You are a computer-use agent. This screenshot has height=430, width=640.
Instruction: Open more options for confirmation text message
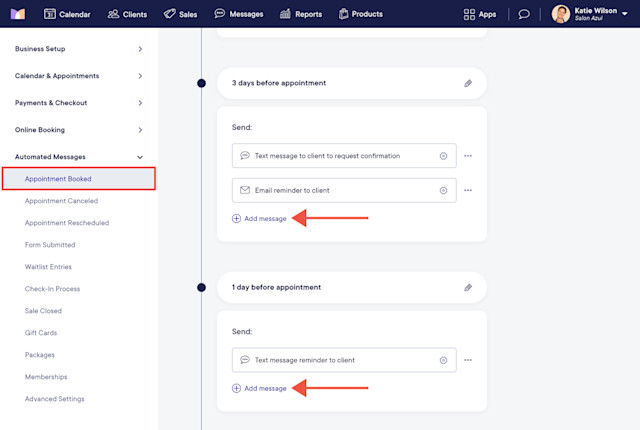pyautogui.click(x=468, y=156)
